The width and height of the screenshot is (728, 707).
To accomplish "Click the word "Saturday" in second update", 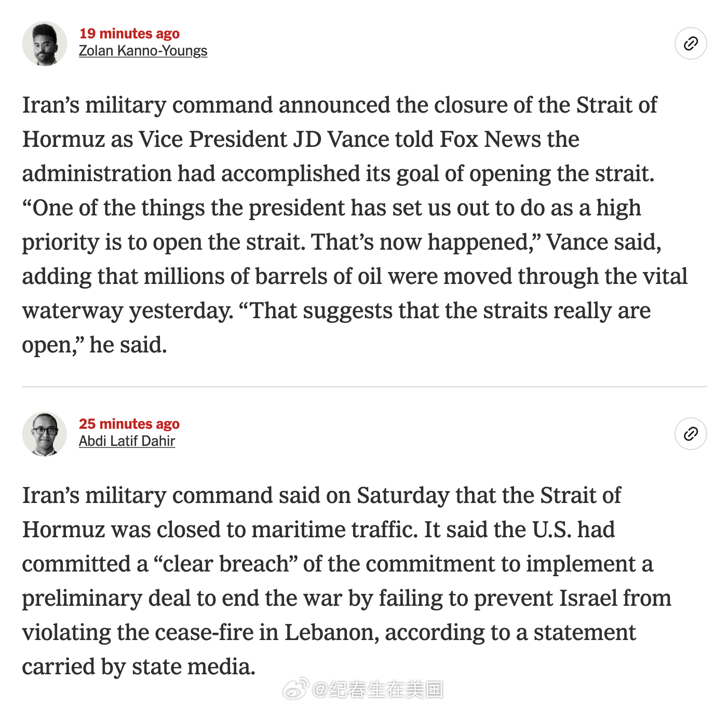I will click(403, 495).
